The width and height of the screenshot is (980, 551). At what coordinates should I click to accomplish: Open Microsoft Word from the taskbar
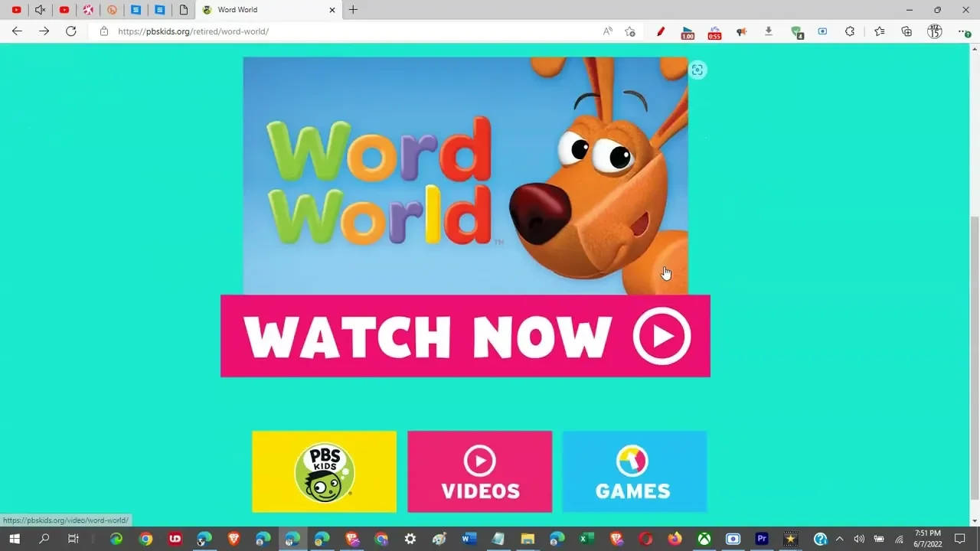coord(469,539)
